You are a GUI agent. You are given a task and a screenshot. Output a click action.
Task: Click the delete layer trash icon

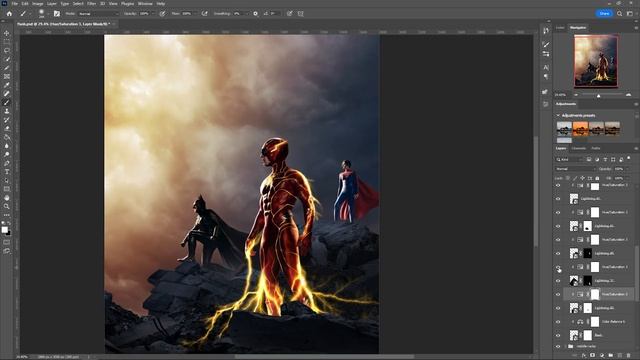tap(629, 356)
